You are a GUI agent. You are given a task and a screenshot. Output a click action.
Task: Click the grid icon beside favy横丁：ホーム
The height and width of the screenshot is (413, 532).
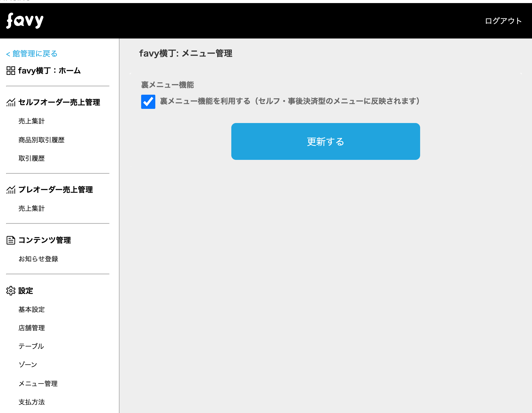pyautogui.click(x=11, y=71)
